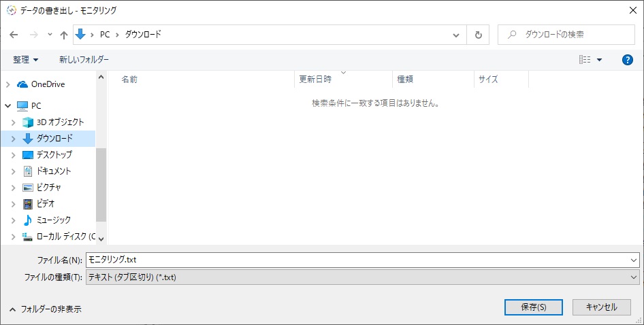644x325 pixels.
Task: Click the 保存(S) button
Action: pyautogui.click(x=534, y=307)
